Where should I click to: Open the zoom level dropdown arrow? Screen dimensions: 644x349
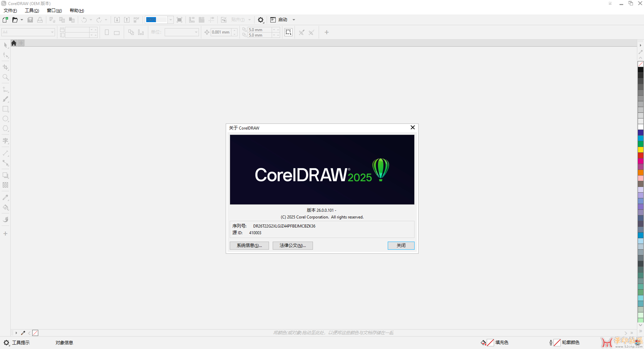pyautogui.click(x=170, y=20)
